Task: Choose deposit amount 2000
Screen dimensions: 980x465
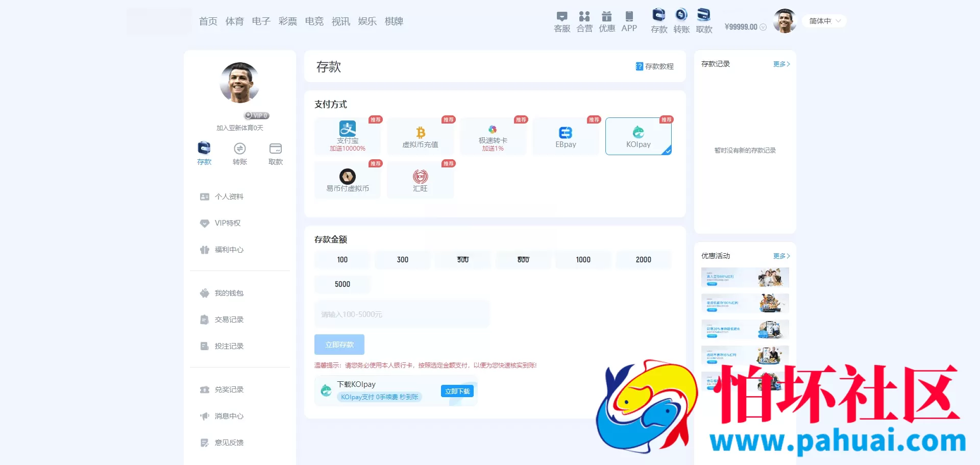Action: (644, 260)
